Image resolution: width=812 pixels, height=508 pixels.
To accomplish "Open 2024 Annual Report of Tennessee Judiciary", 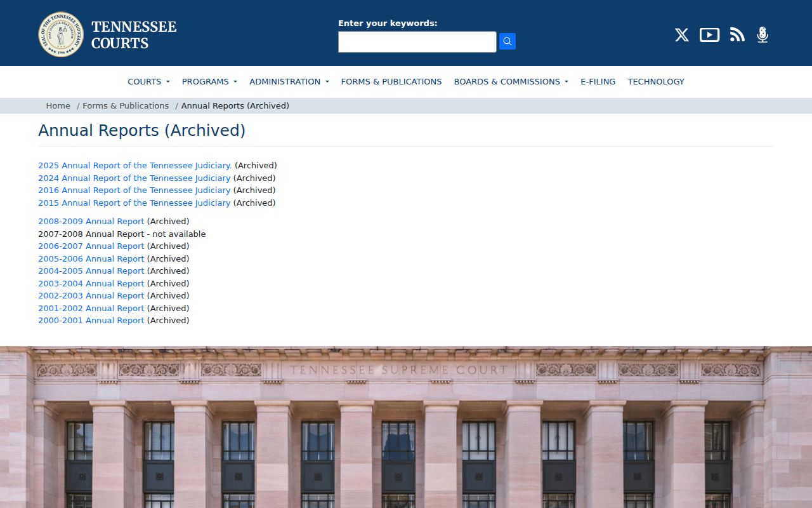I will pyautogui.click(x=134, y=178).
